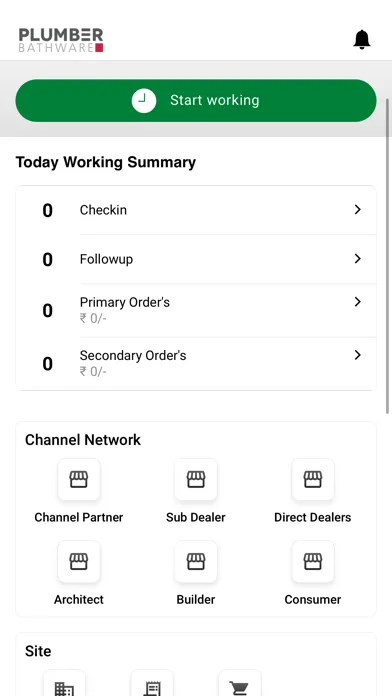Viewport: 392px width, 696px height.
Task: Tap the Builder store icon
Action: (196, 562)
